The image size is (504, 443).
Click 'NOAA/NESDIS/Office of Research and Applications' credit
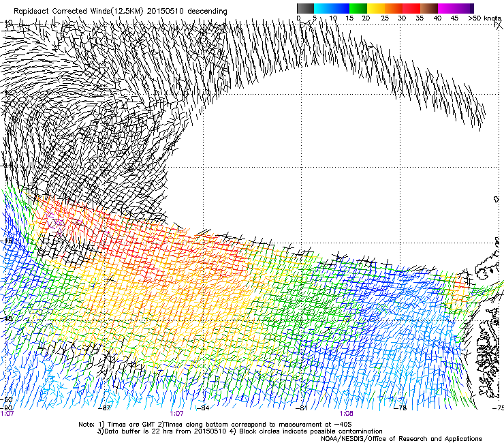(401, 439)
